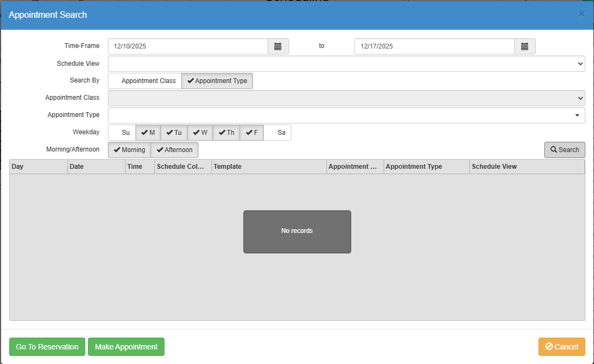Toggle the Appointment Type search option
This screenshot has width=594, height=364.
[217, 81]
